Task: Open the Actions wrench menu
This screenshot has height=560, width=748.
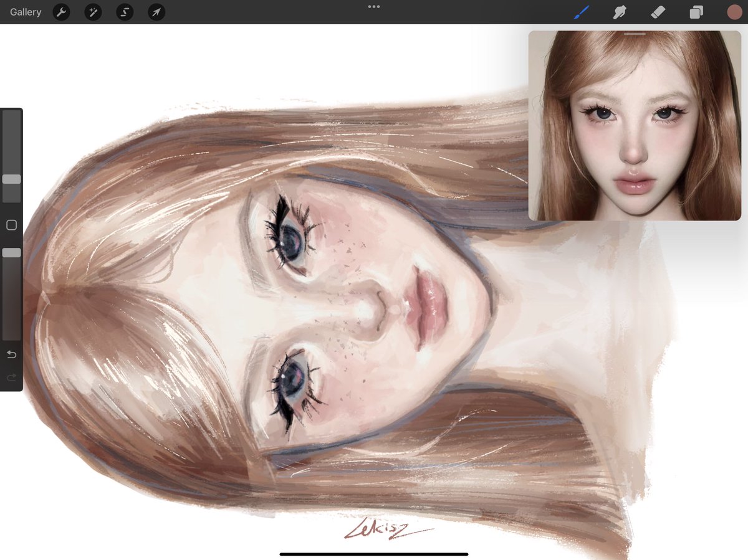Action: pos(61,12)
